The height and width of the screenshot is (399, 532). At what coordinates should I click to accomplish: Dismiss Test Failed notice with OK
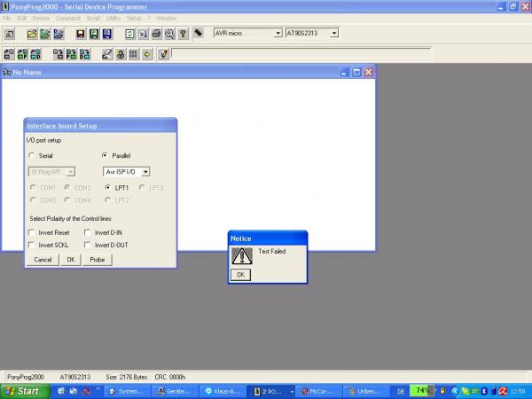coord(240,275)
